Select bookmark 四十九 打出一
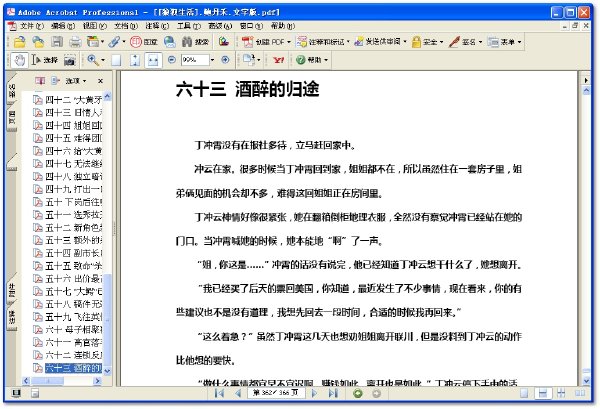 [x=73, y=189]
